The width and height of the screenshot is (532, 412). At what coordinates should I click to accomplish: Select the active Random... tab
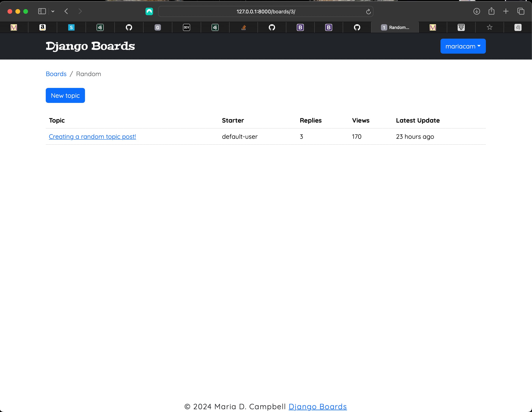point(395,27)
